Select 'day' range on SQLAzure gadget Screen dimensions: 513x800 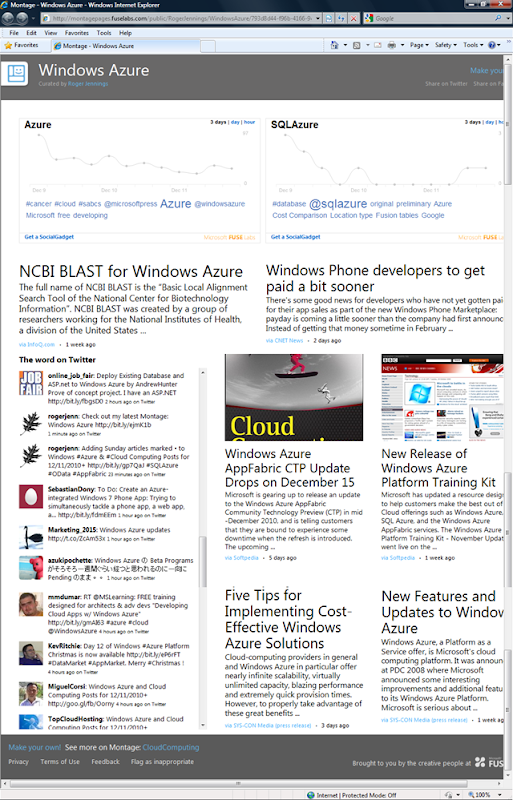pos(490,122)
